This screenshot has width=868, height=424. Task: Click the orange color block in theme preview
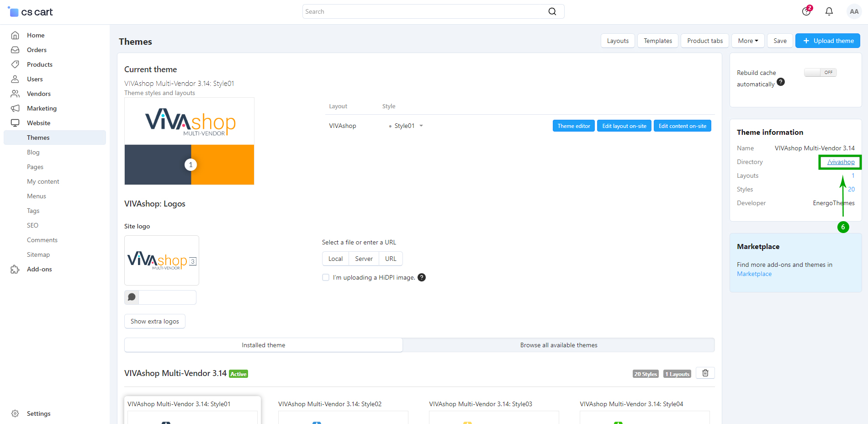click(x=224, y=165)
